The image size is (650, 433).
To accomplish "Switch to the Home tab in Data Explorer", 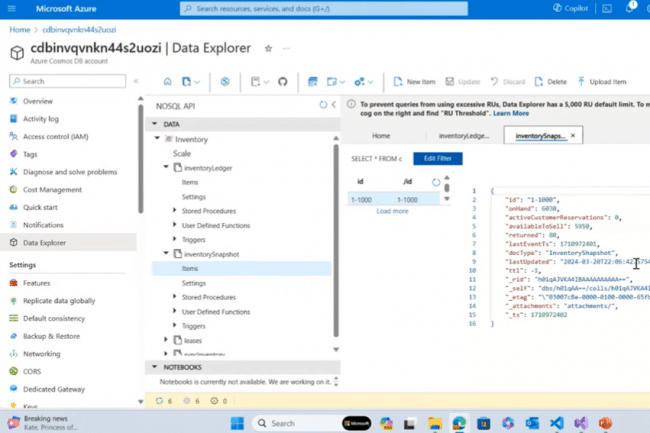I will pyautogui.click(x=381, y=136).
